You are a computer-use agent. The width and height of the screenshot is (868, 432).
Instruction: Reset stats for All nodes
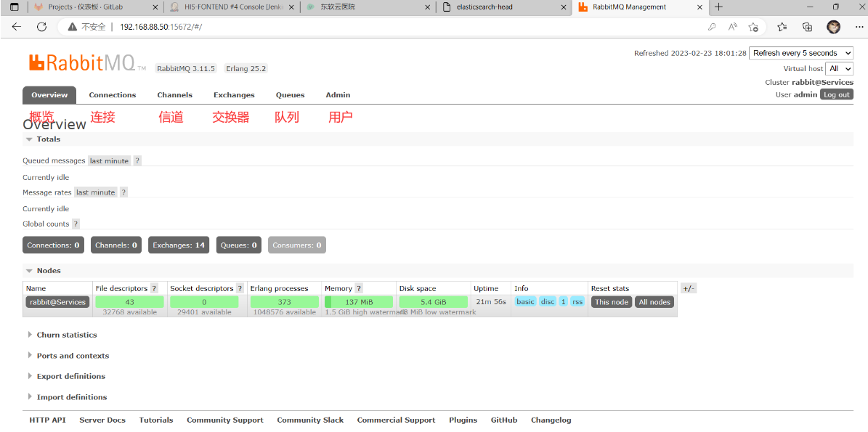click(655, 302)
